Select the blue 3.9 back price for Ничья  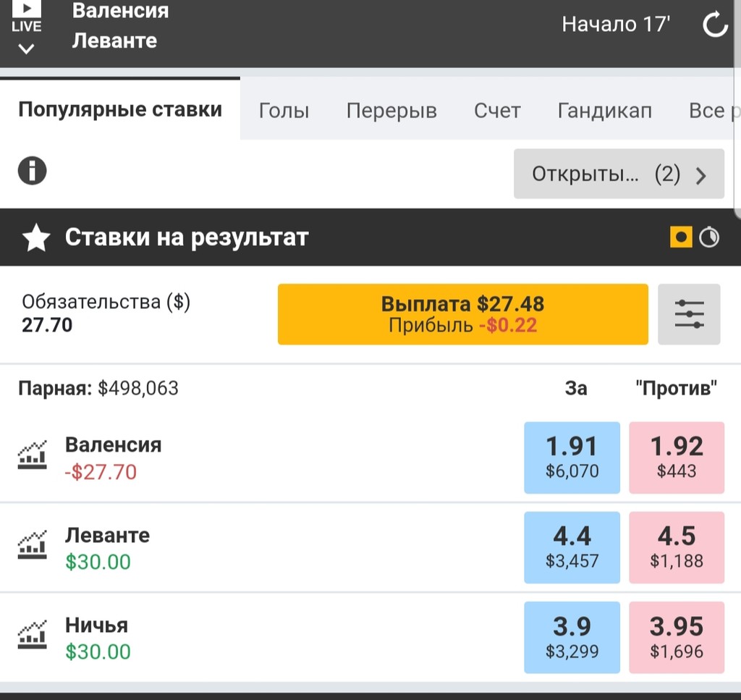(x=572, y=637)
